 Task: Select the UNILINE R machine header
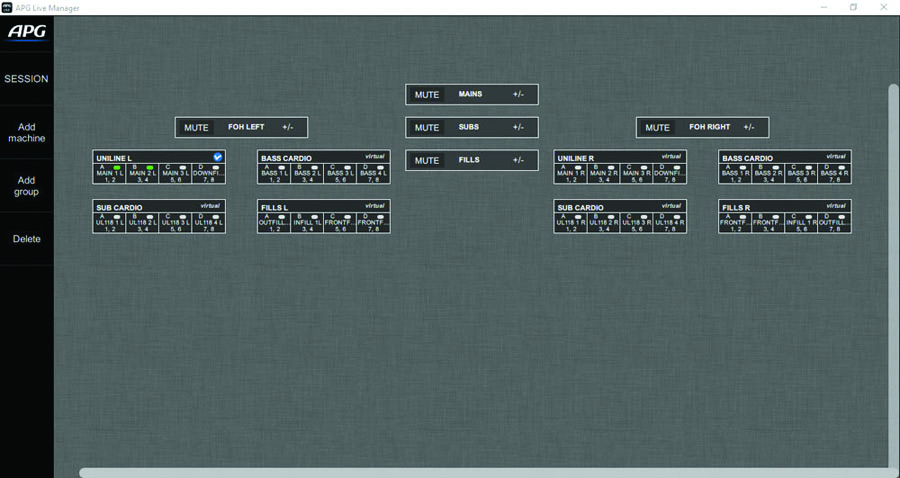[620, 157]
